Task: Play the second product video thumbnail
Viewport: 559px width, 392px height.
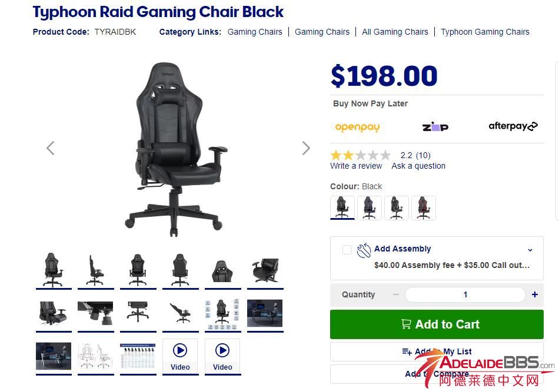Action: coord(222,356)
